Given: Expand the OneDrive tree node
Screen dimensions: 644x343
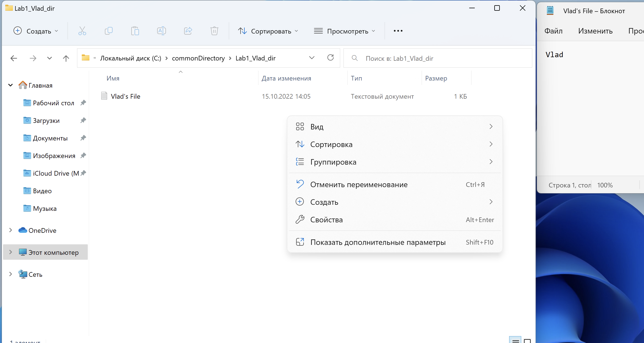Looking at the screenshot, I should coord(10,230).
